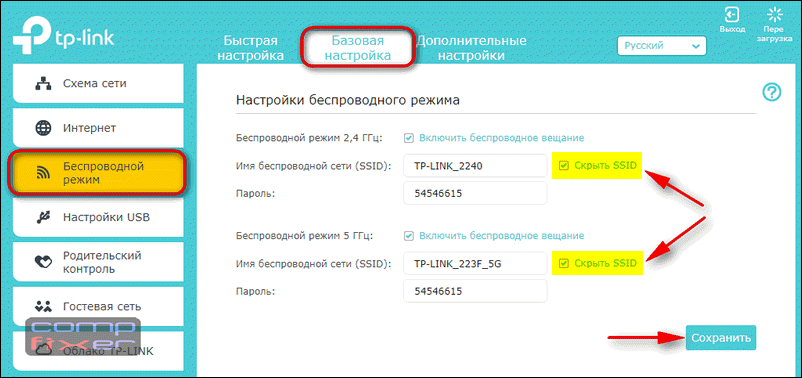Click the Гостевая сеть icon
Screen dimensions: 802x378
click(x=43, y=307)
